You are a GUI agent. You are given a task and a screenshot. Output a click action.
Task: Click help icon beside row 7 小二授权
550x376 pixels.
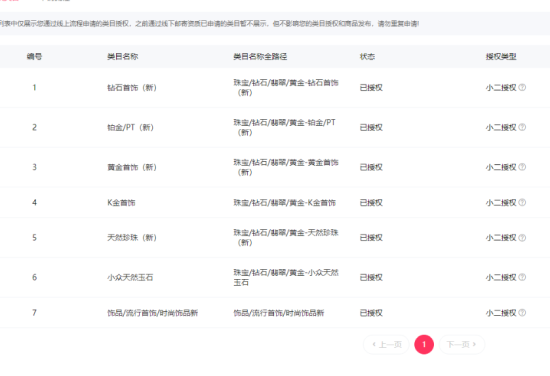(x=522, y=313)
